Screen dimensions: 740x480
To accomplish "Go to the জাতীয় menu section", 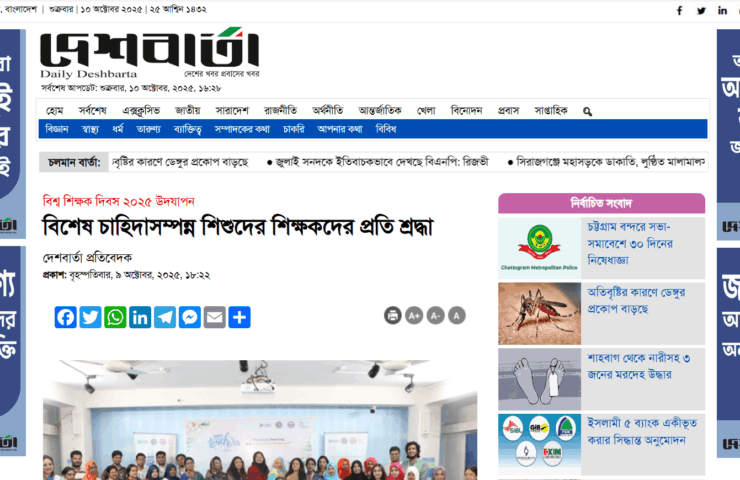I will [187, 110].
